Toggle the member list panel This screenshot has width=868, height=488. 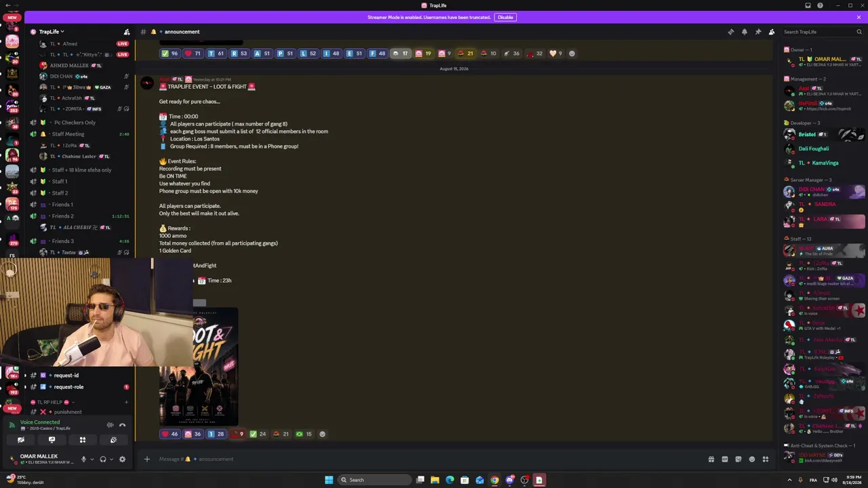772,32
